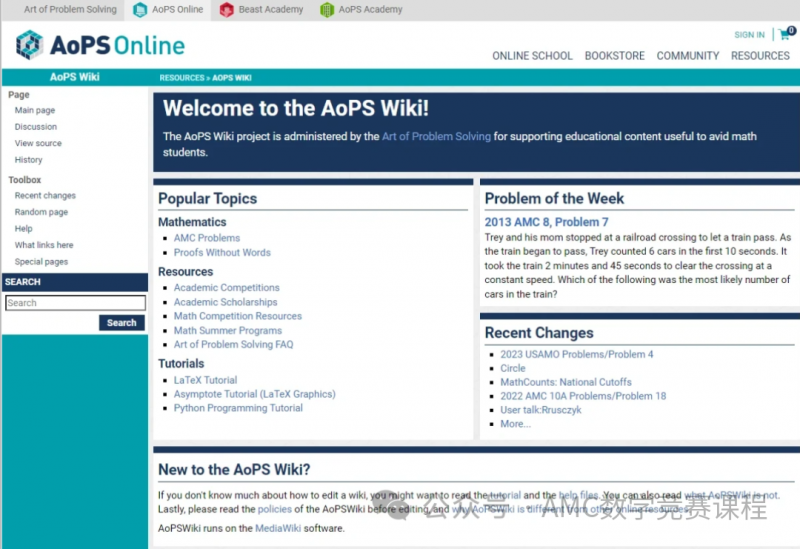Click View source in Page sidebar
800x549 pixels.
[38, 143]
